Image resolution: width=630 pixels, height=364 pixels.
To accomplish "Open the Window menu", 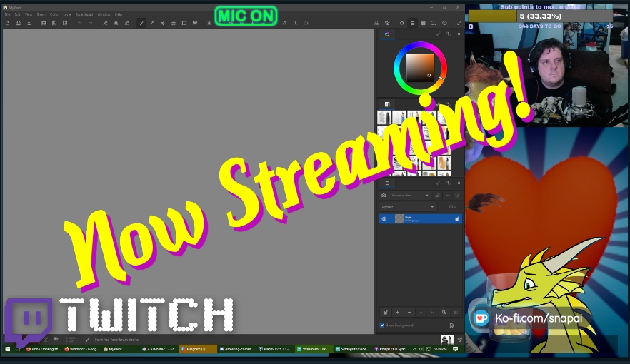I will coord(104,14).
